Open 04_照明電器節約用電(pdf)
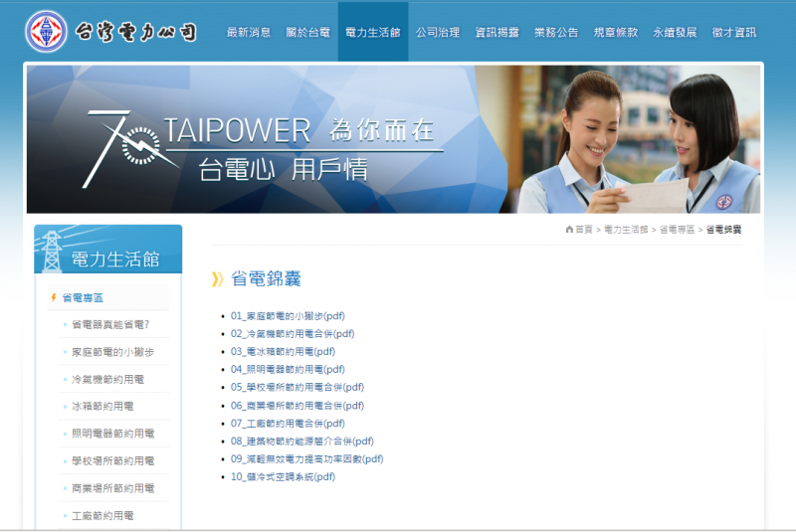 [288, 369]
